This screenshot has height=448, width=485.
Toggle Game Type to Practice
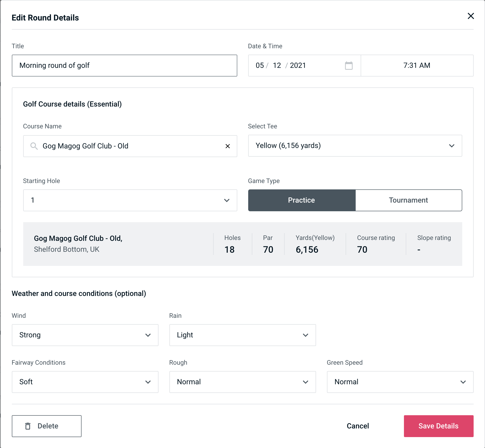302,200
